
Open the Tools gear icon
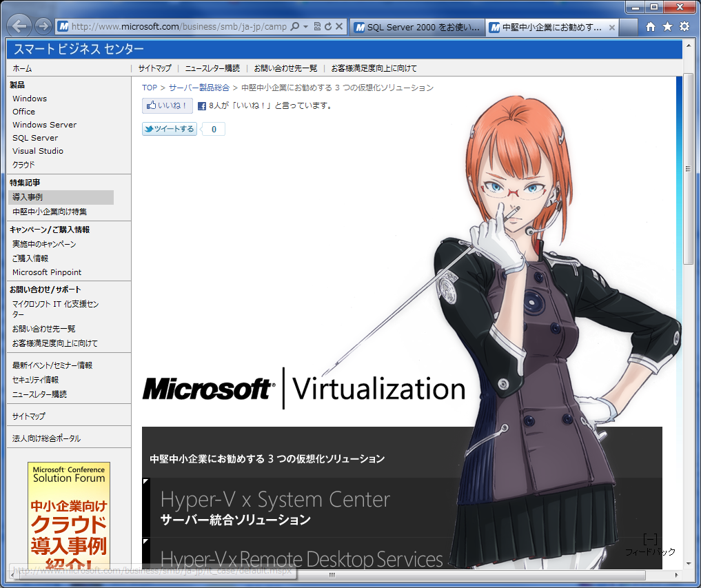684,27
